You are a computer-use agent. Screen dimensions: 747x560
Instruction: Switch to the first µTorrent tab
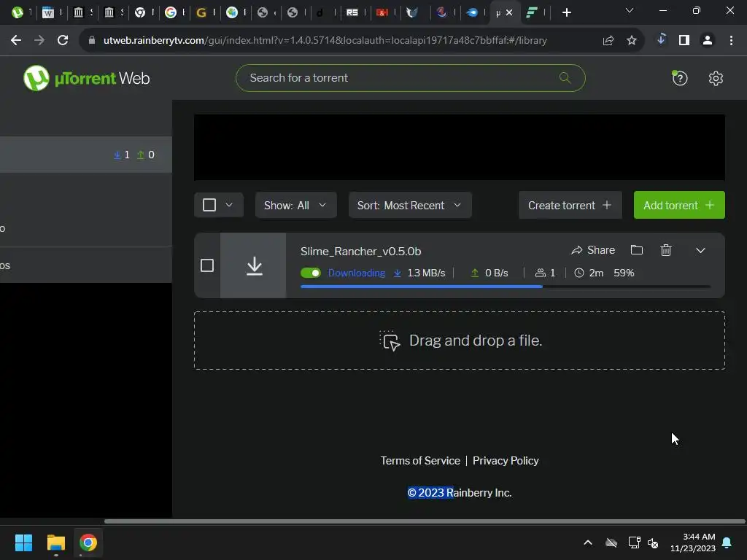[22, 13]
